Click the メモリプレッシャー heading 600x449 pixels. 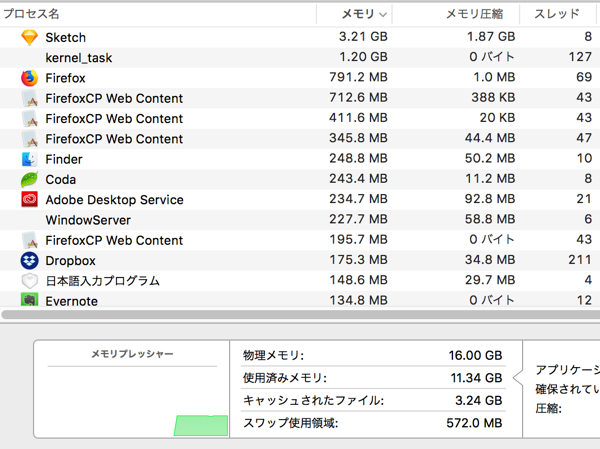[132, 354]
